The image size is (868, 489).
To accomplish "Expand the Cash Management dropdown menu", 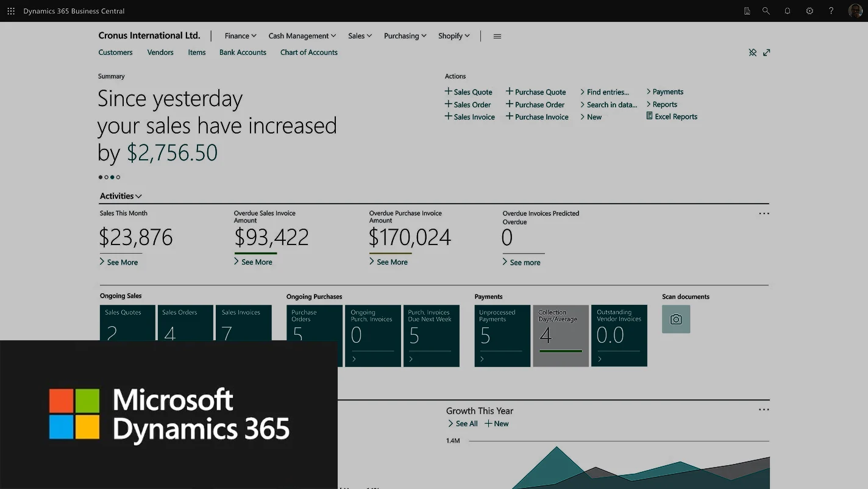I will pyautogui.click(x=302, y=36).
